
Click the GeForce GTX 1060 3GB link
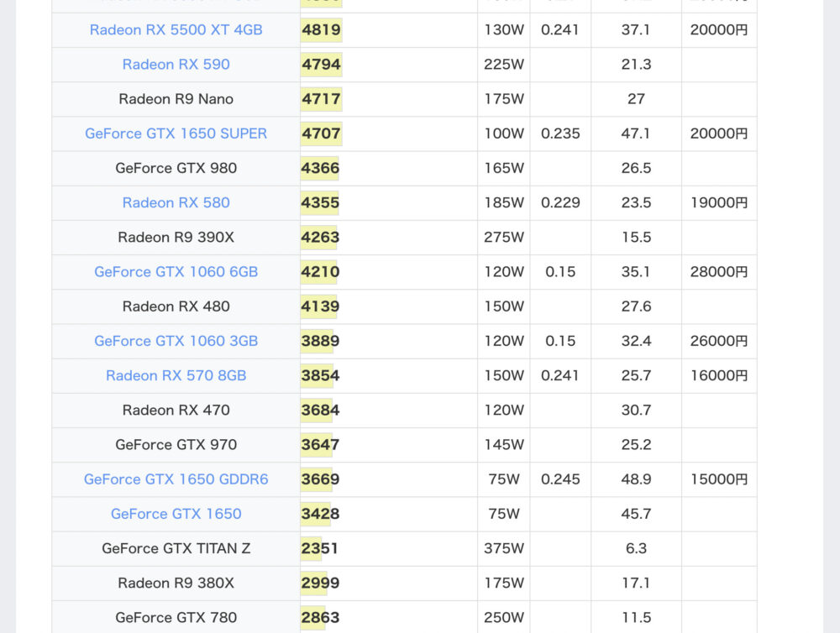coord(176,341)
